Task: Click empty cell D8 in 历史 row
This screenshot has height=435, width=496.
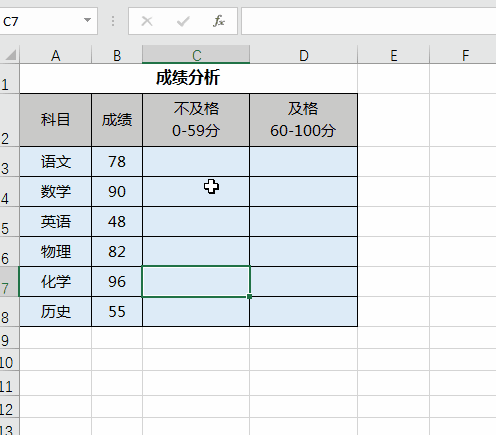Action: pyautogui.click(x=303, y=312)
